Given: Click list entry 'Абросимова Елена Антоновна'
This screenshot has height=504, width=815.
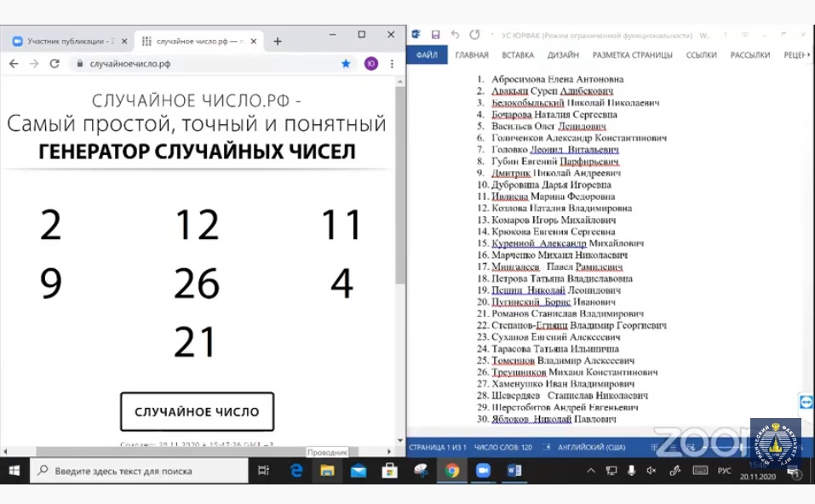Looking at the screenshot, I should click(557, 79).
